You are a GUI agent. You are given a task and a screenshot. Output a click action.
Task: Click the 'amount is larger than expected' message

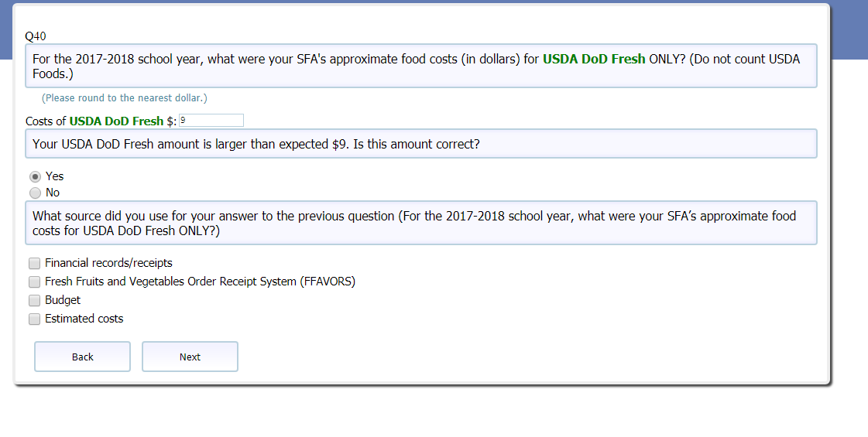(256, 144)
